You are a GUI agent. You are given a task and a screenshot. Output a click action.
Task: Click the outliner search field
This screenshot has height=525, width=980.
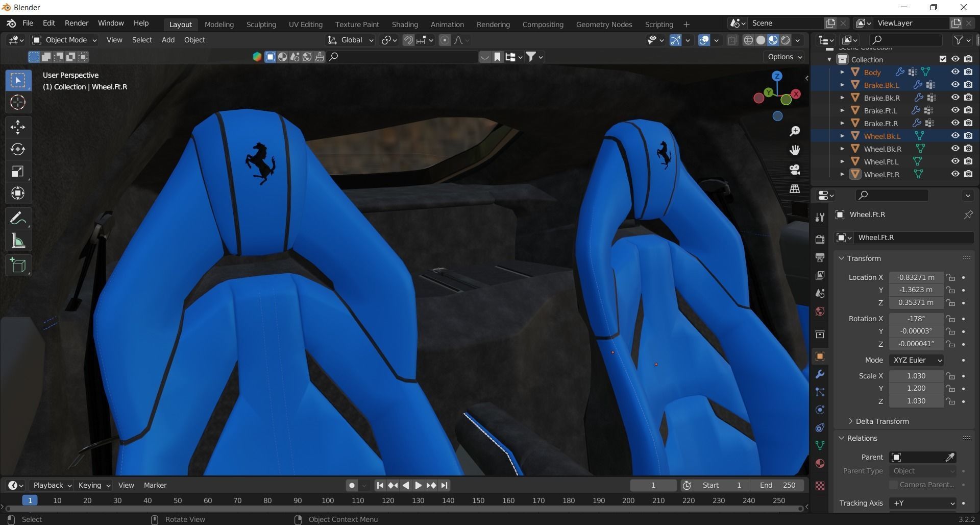(x=906, y=40)
